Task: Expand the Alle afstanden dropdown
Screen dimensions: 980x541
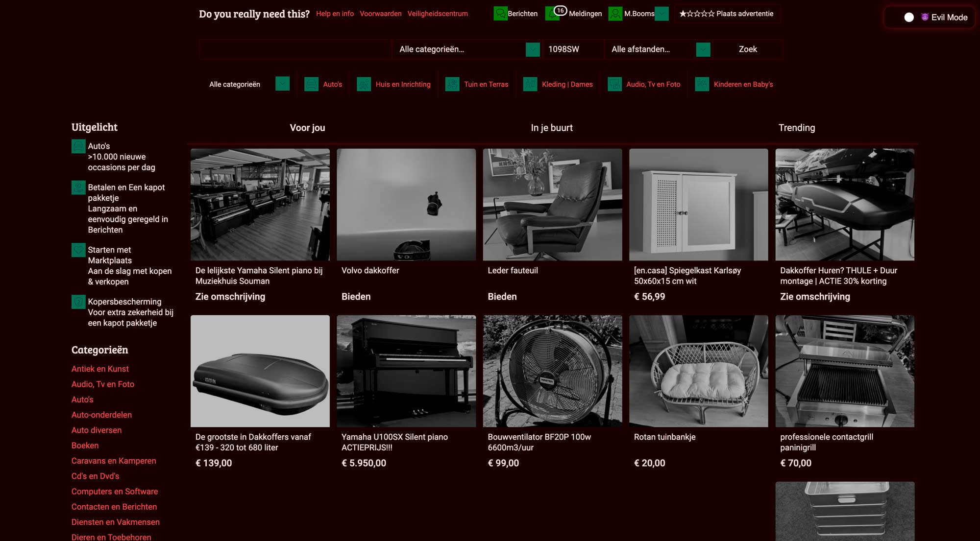Action: coord(702,49)
